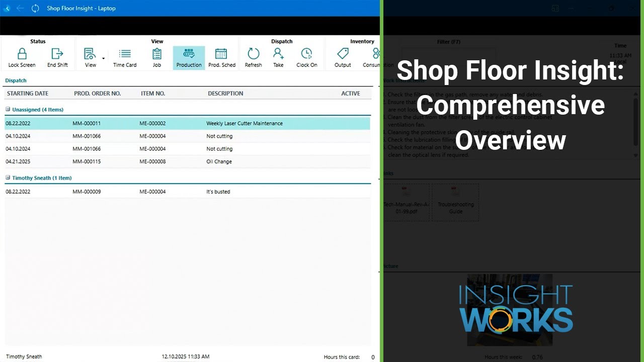Click order number MM-000009
644x362 pixels.
pyautogui.click(x=87, y=192)
